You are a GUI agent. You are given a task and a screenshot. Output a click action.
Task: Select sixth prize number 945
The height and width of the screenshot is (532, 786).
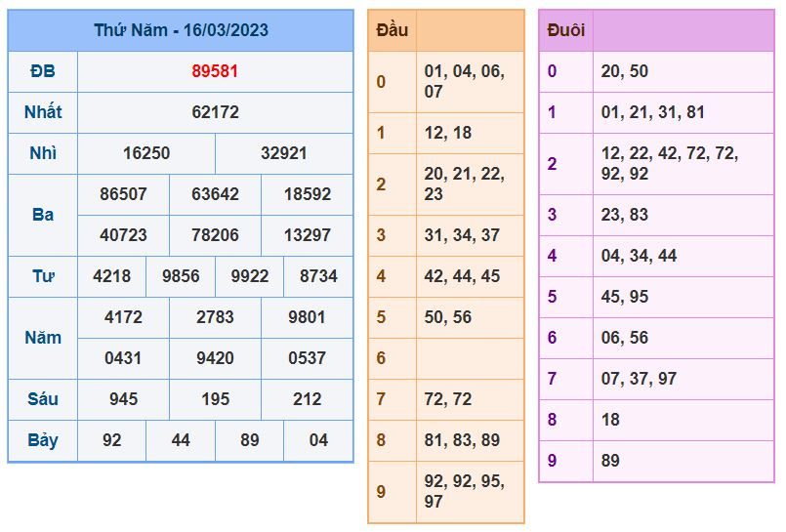(123, 399)
